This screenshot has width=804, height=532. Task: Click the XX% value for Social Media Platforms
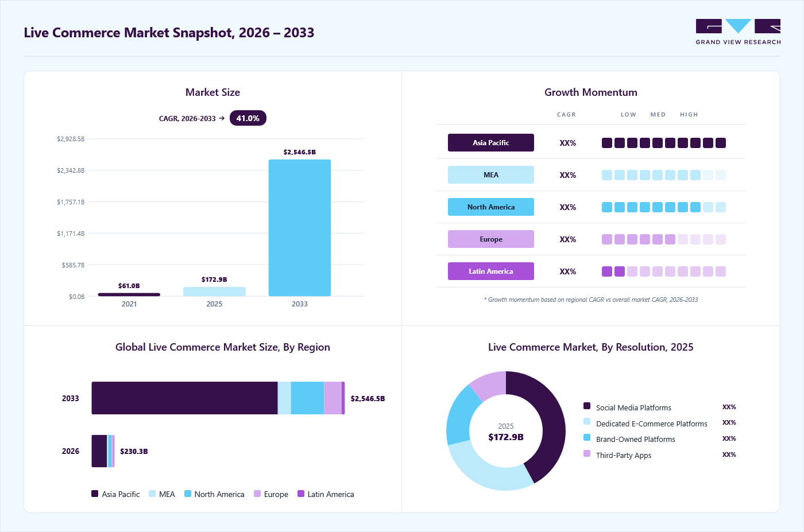coord(729,407)
